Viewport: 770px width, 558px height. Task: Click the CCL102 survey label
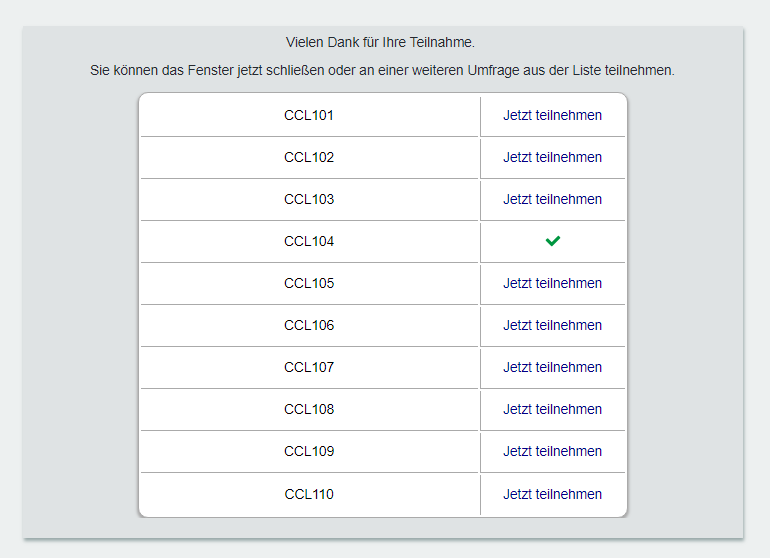point(309,157)
